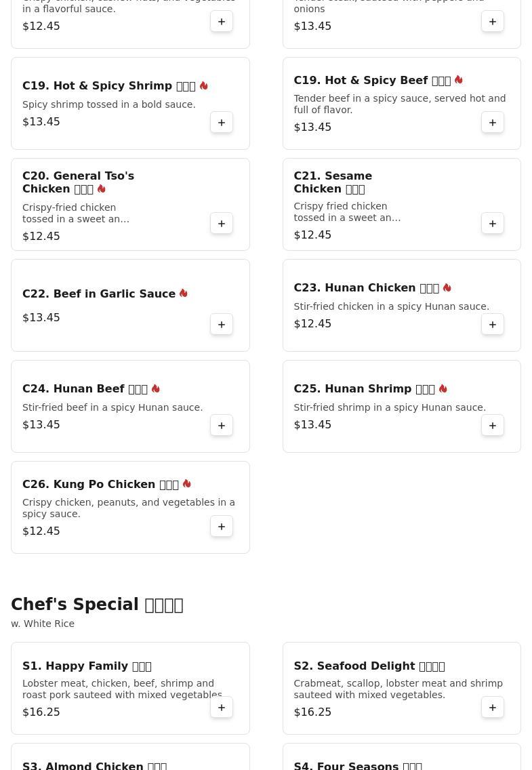Add C26 Kung Po Chicken to order
Screen dimensions: 532x770
click(x=222, y=527)
